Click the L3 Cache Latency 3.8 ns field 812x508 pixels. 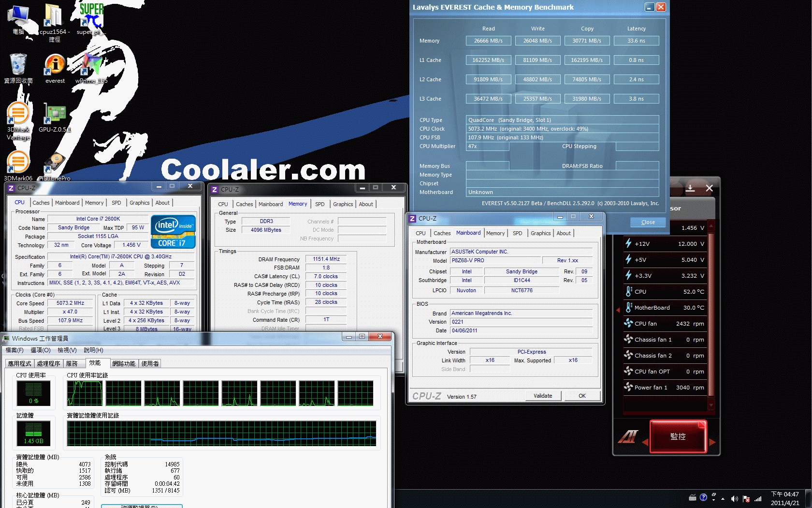(636, 99)
